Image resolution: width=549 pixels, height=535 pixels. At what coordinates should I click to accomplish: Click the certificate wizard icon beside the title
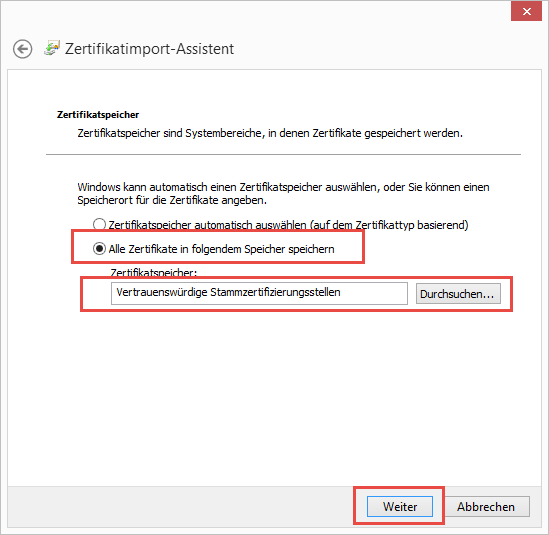point(52,48)
